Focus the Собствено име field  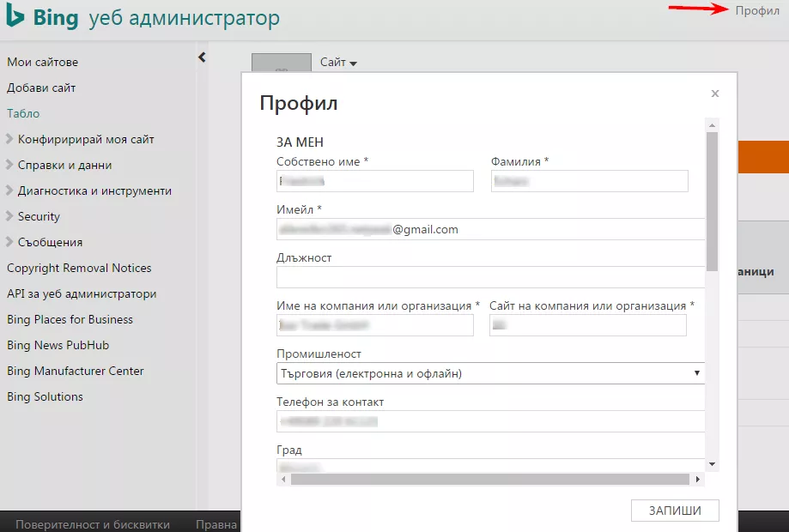click(x=375, y=181)
